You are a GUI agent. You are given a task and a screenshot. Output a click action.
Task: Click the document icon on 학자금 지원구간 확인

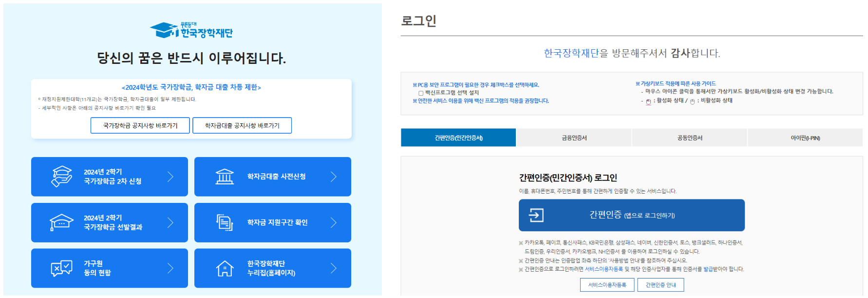(x=225, y=222)
